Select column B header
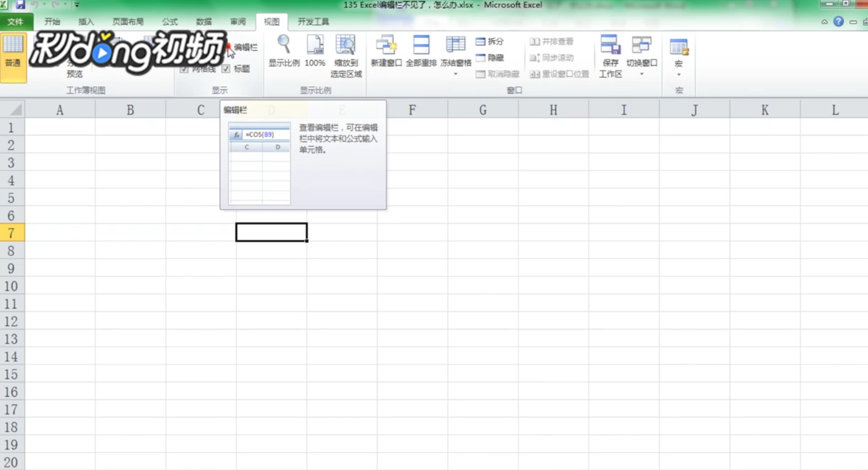 pos(130,110)
